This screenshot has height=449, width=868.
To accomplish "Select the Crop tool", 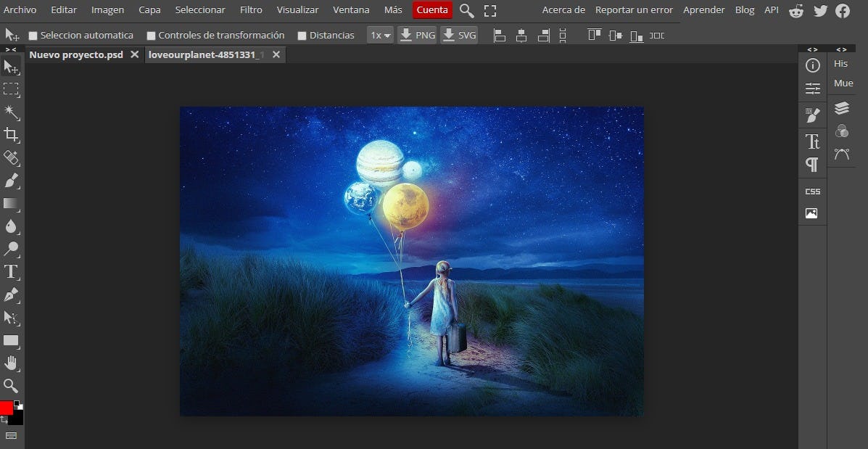I will 11,134.
